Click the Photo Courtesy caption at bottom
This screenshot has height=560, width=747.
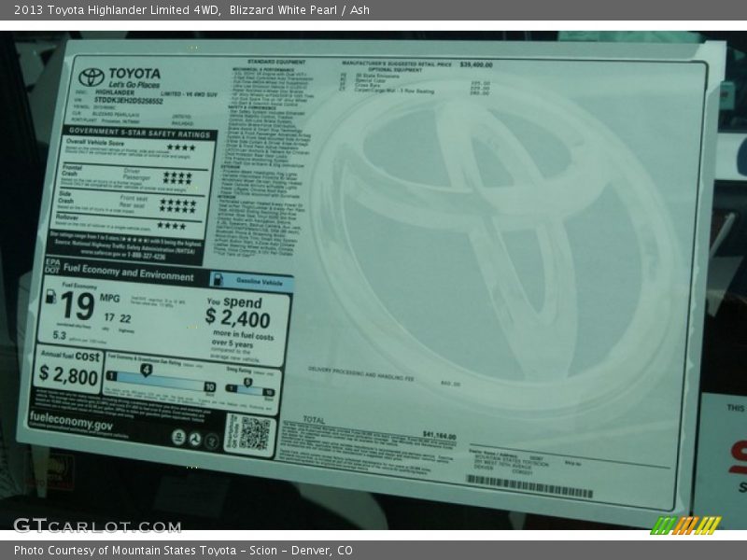[183, 551]
